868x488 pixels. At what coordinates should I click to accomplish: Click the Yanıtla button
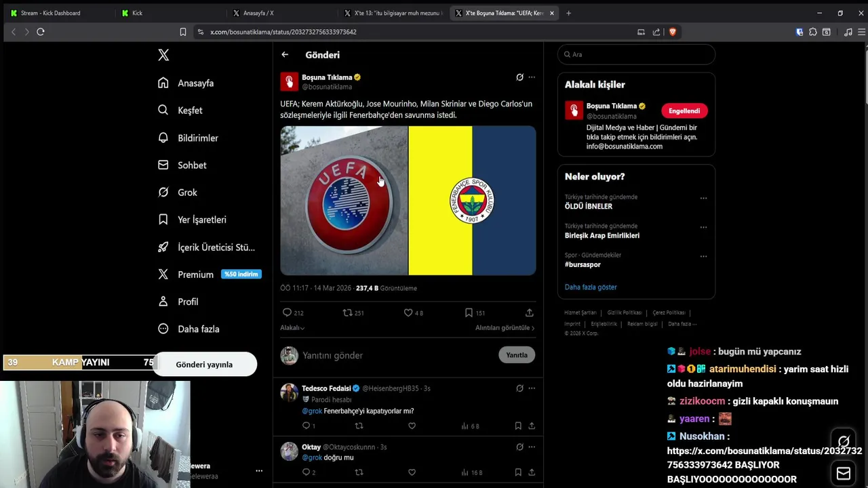pos(517,355)
